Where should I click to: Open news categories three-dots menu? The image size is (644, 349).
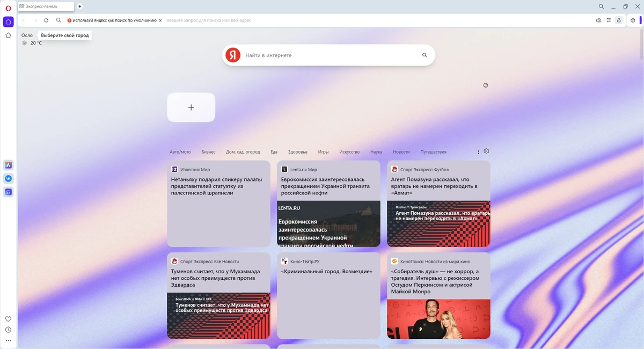point(478,152)
